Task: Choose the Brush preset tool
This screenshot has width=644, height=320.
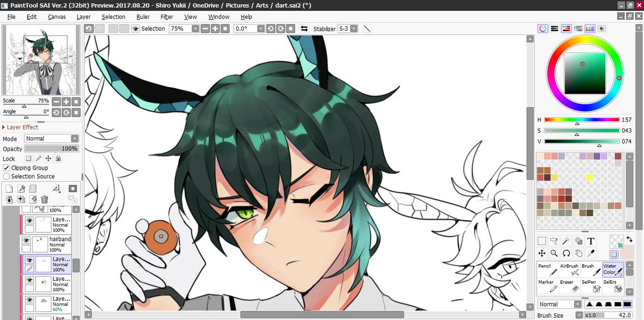Action: click(591, 270)
